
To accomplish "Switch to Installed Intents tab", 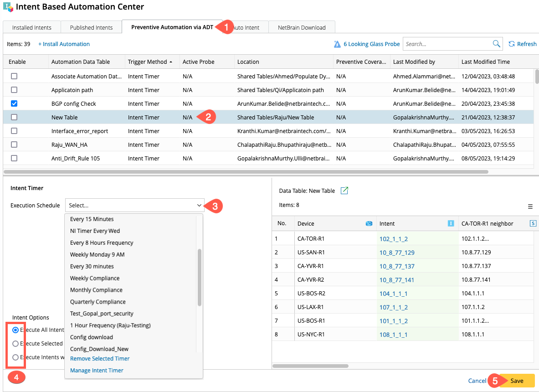I will point(32,27).
